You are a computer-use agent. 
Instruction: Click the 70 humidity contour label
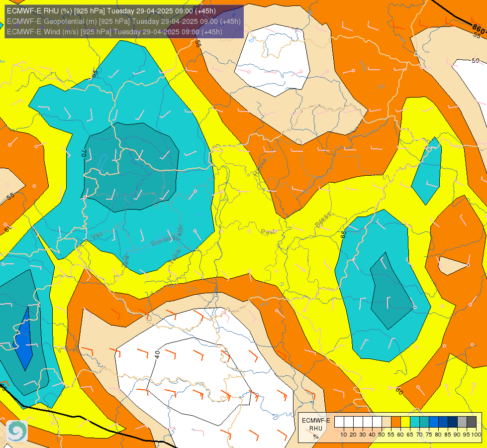[x=83, y=153]
